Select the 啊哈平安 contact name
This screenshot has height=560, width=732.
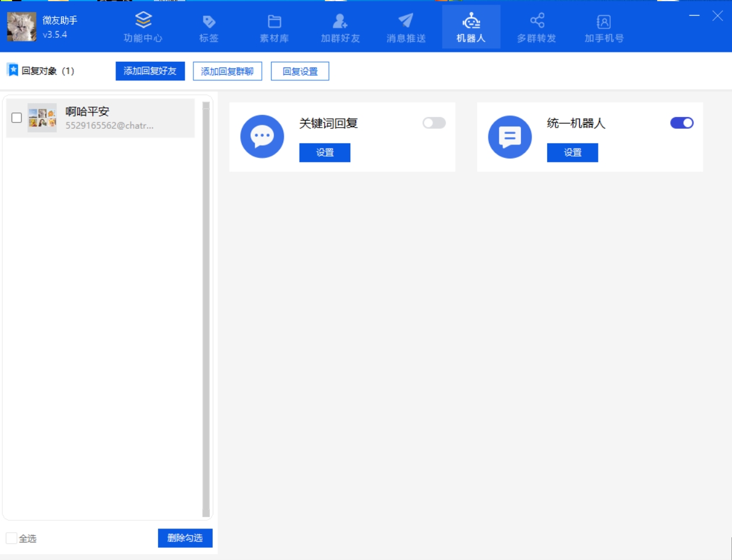tap(87, 111)
